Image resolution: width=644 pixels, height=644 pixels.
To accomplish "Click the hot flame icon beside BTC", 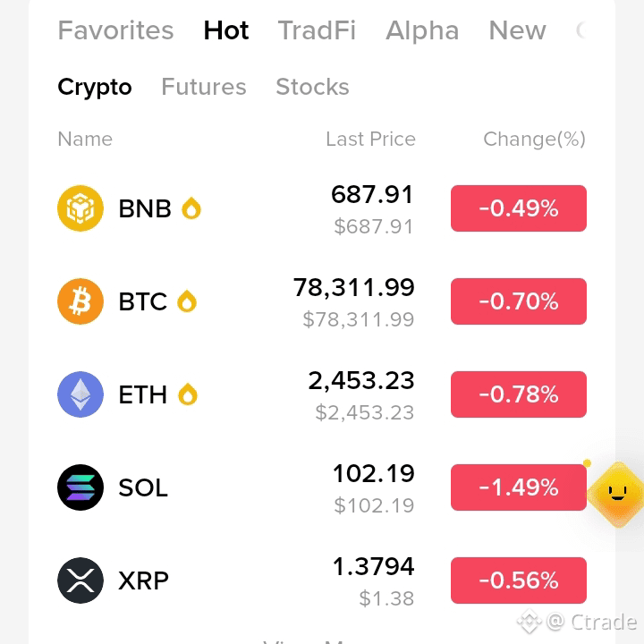I will pos(187,301).
